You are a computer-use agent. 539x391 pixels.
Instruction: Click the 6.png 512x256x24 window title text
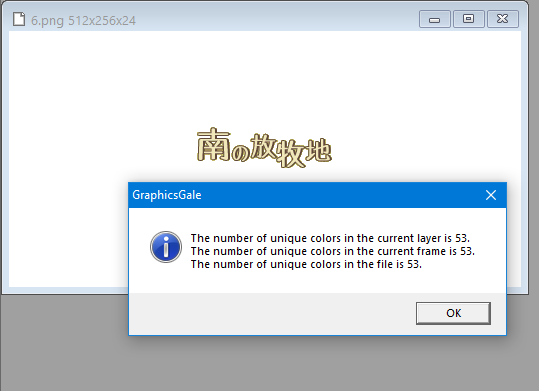click(x=83, y=21)
